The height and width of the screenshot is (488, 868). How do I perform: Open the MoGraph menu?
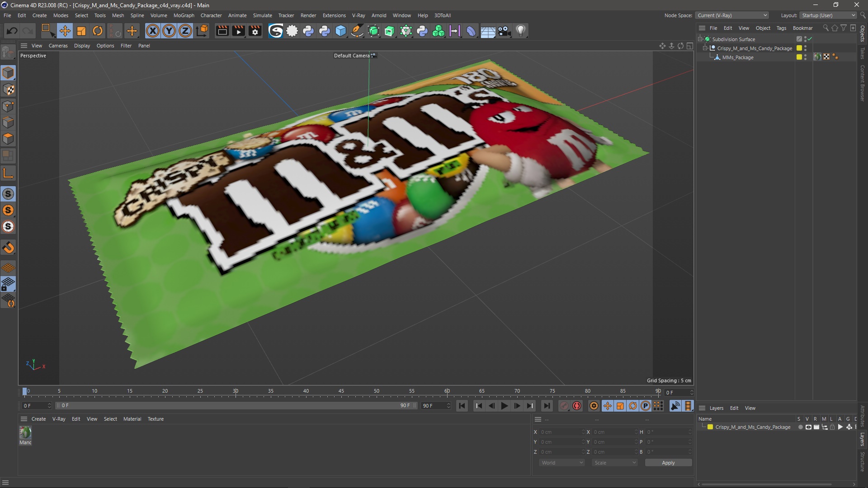(184, 15)
